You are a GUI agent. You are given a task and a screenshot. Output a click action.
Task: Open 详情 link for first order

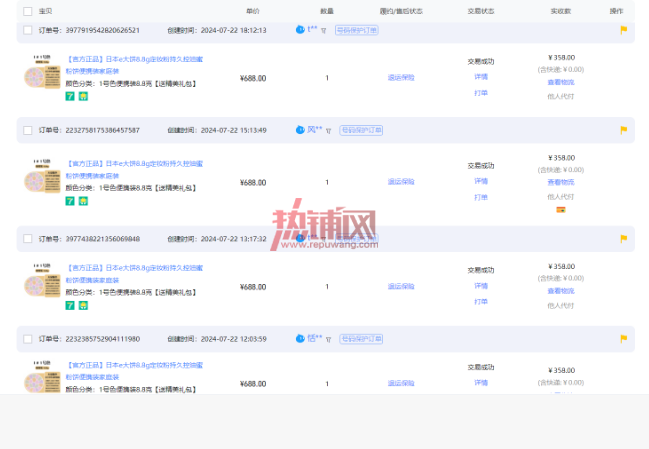481,77
